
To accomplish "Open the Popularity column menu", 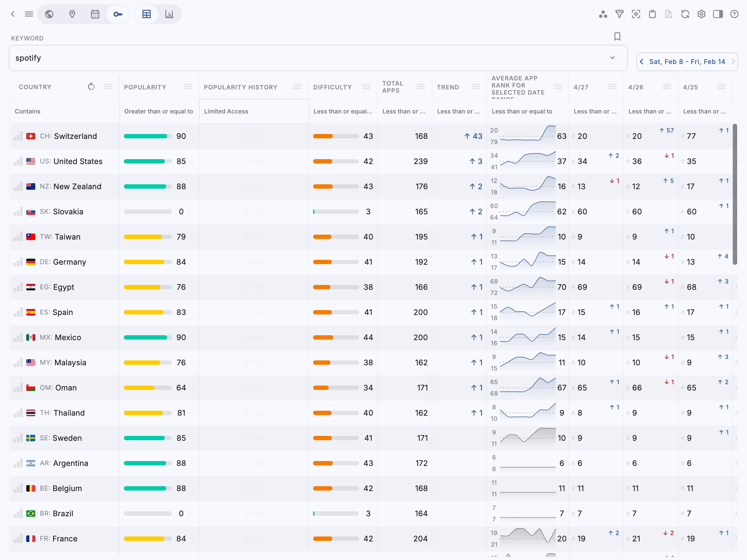I will click(188, 87).
